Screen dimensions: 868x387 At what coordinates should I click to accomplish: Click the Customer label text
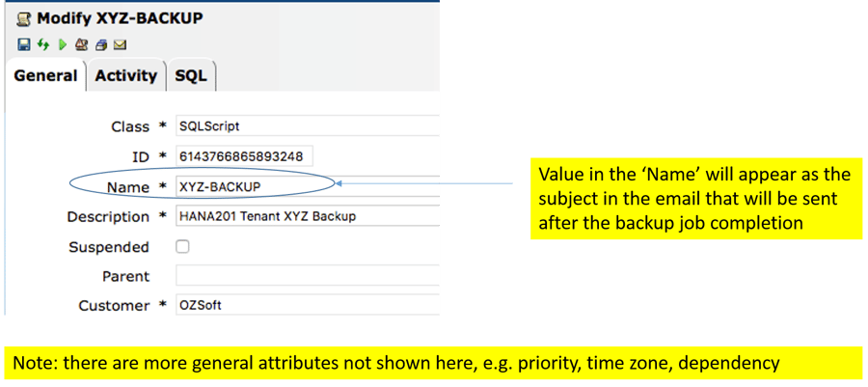click(114, 306)
